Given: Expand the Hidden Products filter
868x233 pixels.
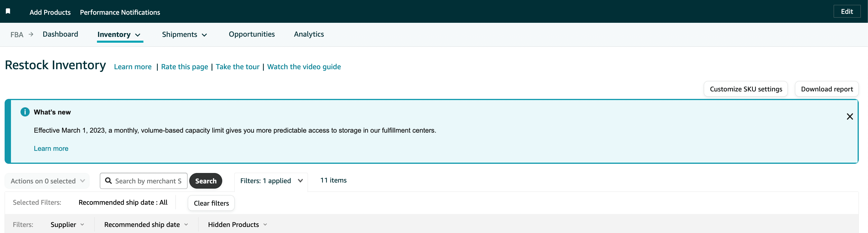Looking at the screenshot, I should 237,225.
